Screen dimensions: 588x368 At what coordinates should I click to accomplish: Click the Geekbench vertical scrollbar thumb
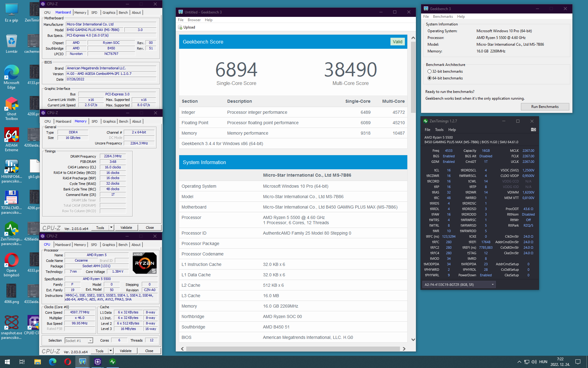click(413, 77)
